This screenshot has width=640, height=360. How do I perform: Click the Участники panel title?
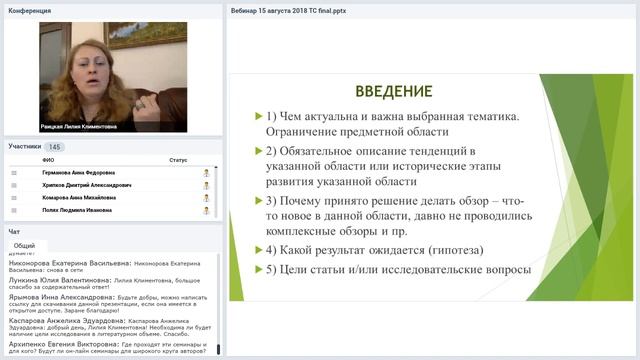tap(24, 146)
